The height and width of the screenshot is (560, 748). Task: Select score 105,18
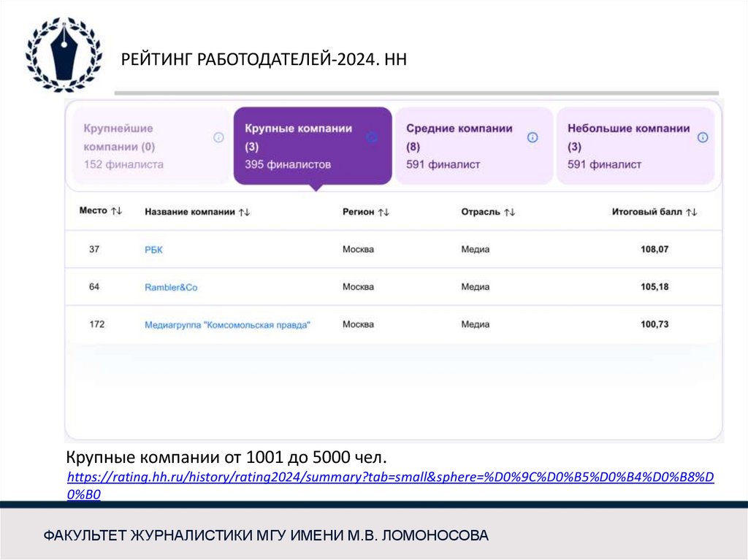pyautogui.click(x=654, y=287)
